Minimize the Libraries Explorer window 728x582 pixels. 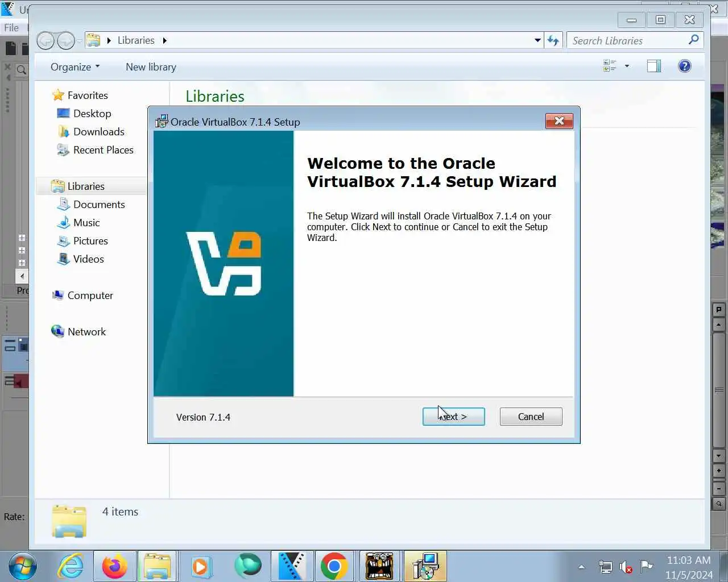point(631,20)
